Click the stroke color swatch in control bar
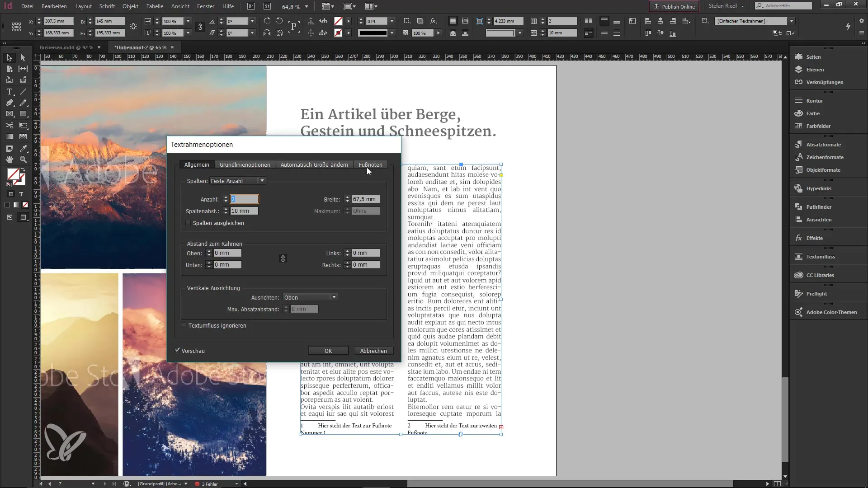This screenshot has height=488, width=868. [338, 33]
